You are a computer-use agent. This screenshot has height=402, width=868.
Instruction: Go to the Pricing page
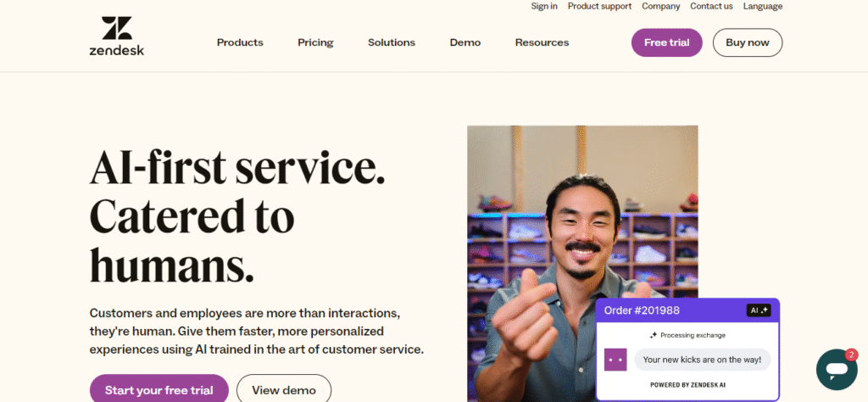[315, 42]
